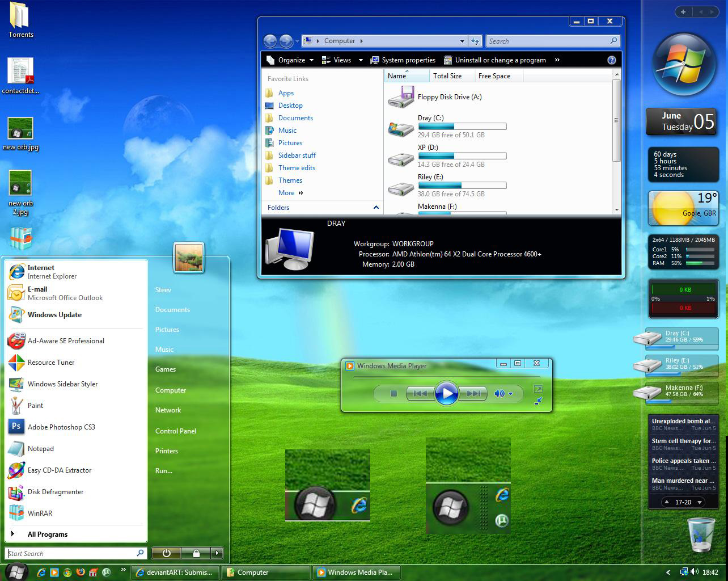Expand quick launch overflow chevron
The image size is (728, 581).
click(122, 570)
